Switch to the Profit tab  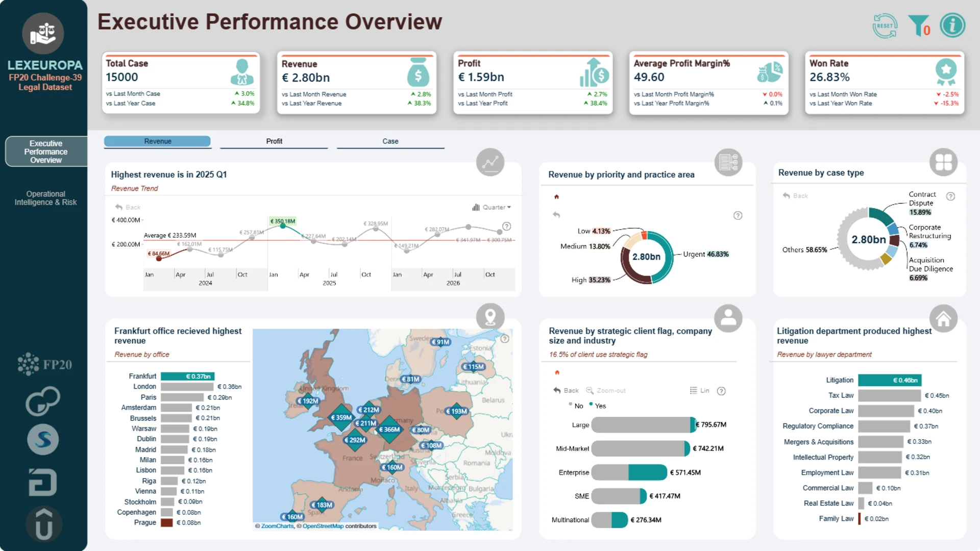274,141
